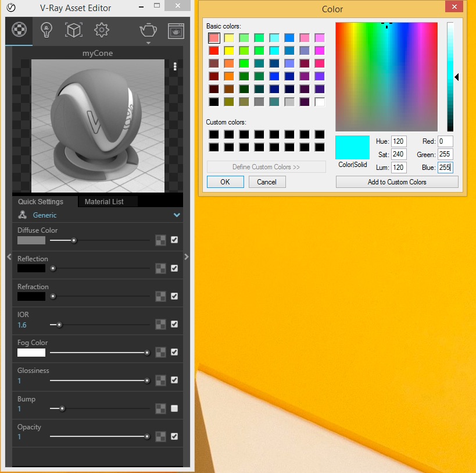Uncheck the Fog Color checkbox
This screenshot has width=476, height=473.
point(174,352)
